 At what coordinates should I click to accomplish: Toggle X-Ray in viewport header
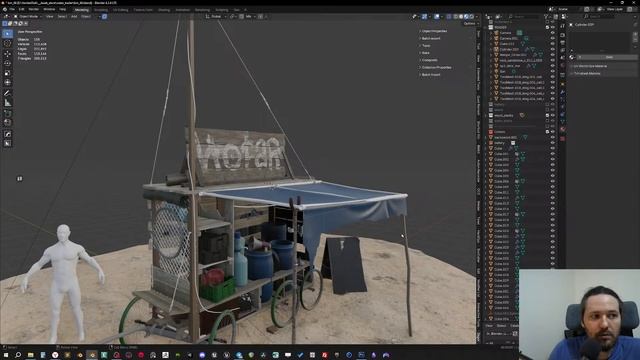tap(449, 17)
